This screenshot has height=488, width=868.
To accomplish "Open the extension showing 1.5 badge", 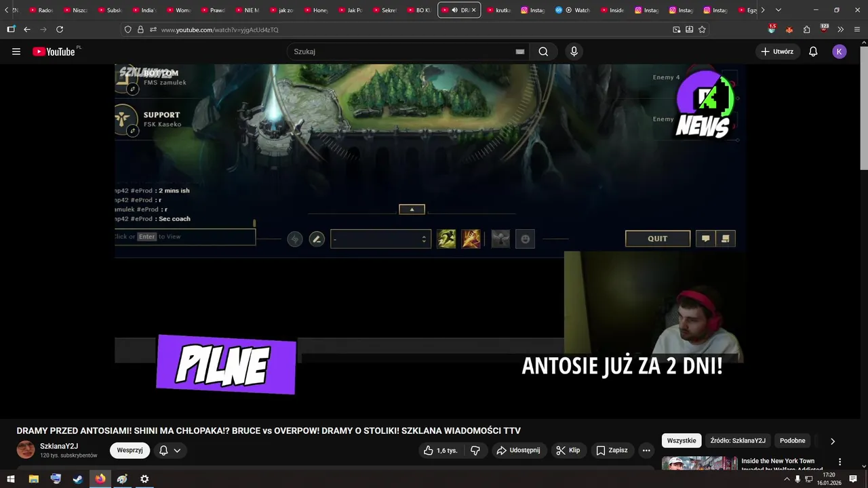I will click(772, 29).
